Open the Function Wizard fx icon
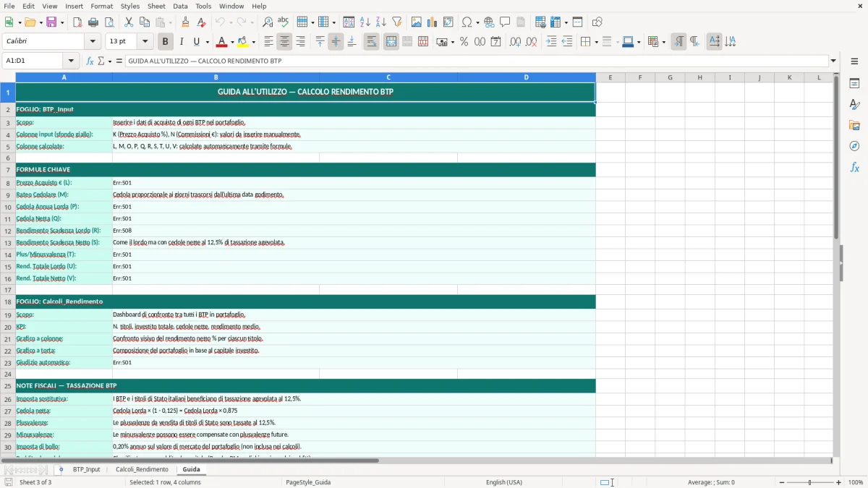 pos(90,61)
